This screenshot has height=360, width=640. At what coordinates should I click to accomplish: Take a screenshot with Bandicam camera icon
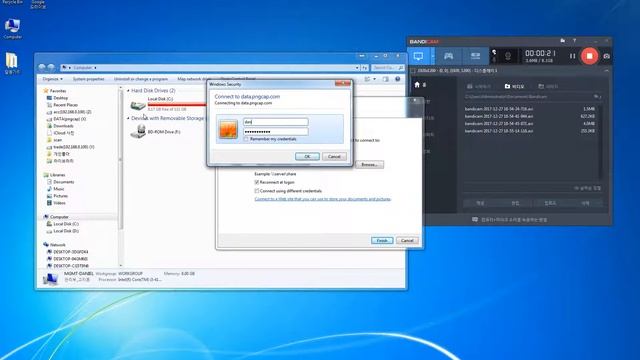[x=607, y=56]
